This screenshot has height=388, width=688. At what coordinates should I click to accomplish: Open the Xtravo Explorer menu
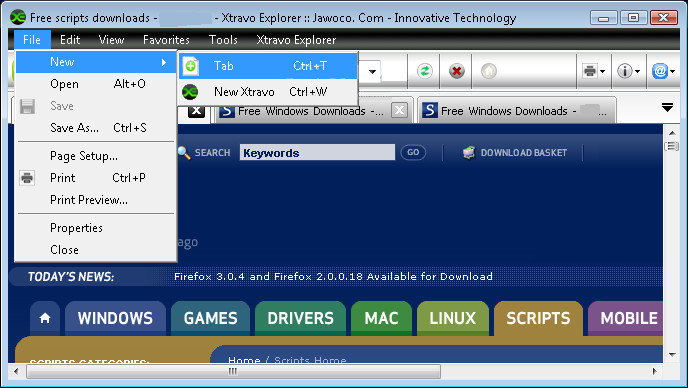coord(296,40)
